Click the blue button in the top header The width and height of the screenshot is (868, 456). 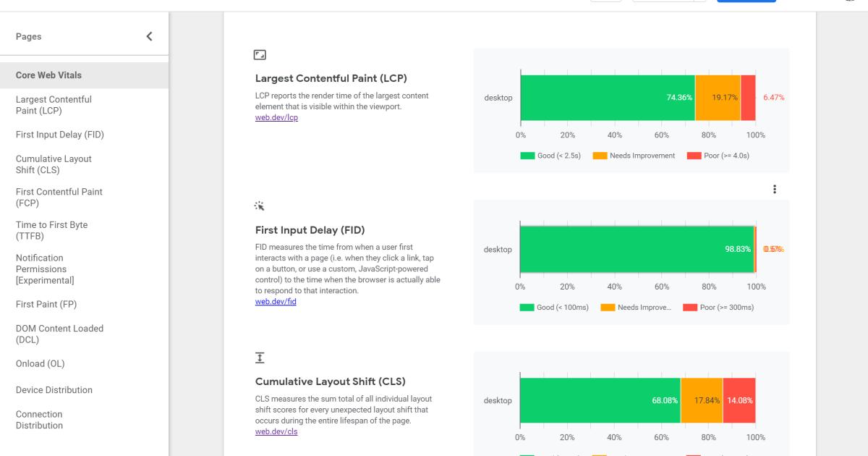[x=746, y=1]
